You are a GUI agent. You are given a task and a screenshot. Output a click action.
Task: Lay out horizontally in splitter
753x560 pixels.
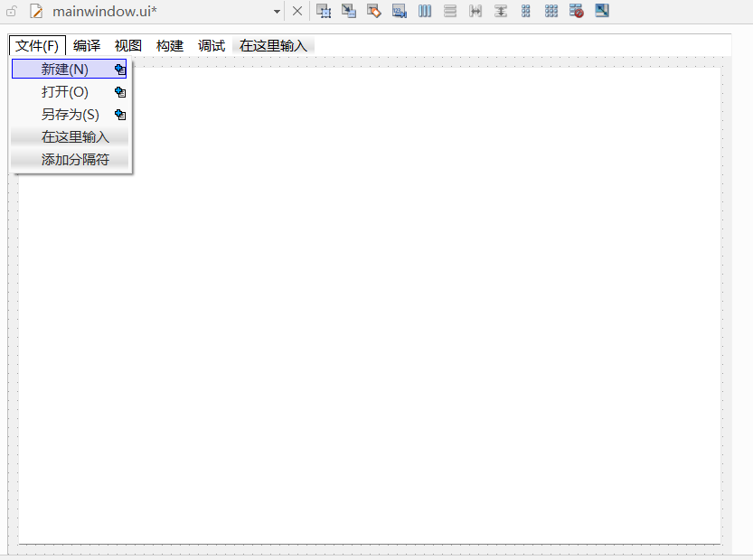475,11
